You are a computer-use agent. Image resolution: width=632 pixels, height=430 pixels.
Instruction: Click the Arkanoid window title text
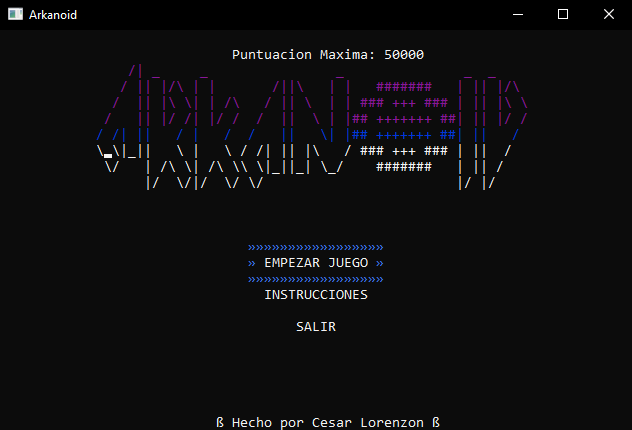53,15
